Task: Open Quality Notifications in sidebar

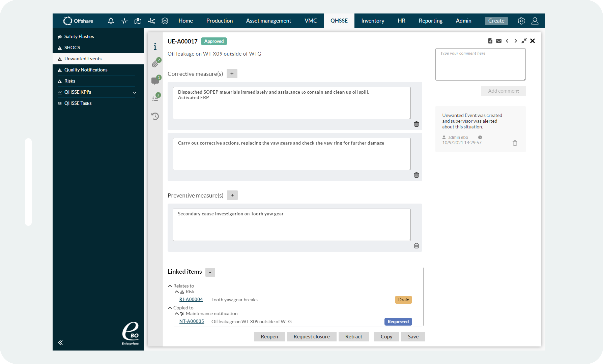Action: pyautogui.click(x=98, y=70)
